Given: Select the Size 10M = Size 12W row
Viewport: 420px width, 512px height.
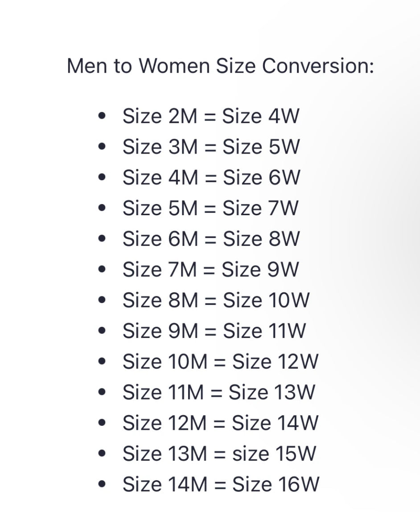Looking at the screenshot, I should [x=220, y=362].
